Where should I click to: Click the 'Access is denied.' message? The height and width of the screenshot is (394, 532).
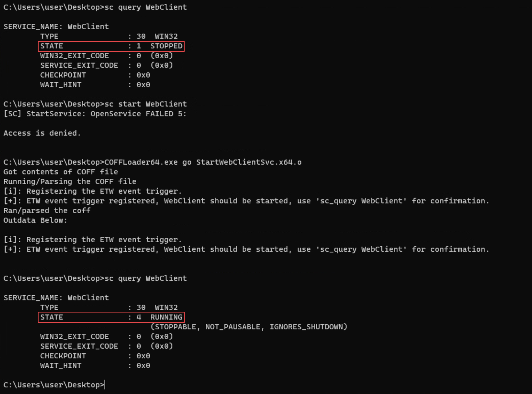[42, 133]
